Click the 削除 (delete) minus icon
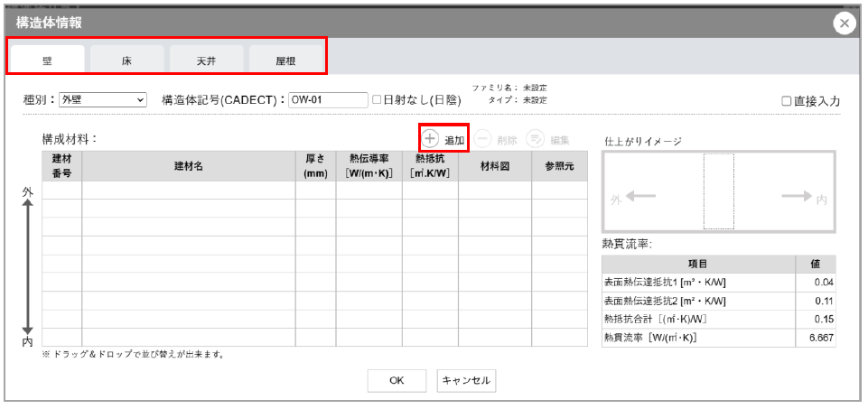The image size is (868, 409). coord(483,140)
